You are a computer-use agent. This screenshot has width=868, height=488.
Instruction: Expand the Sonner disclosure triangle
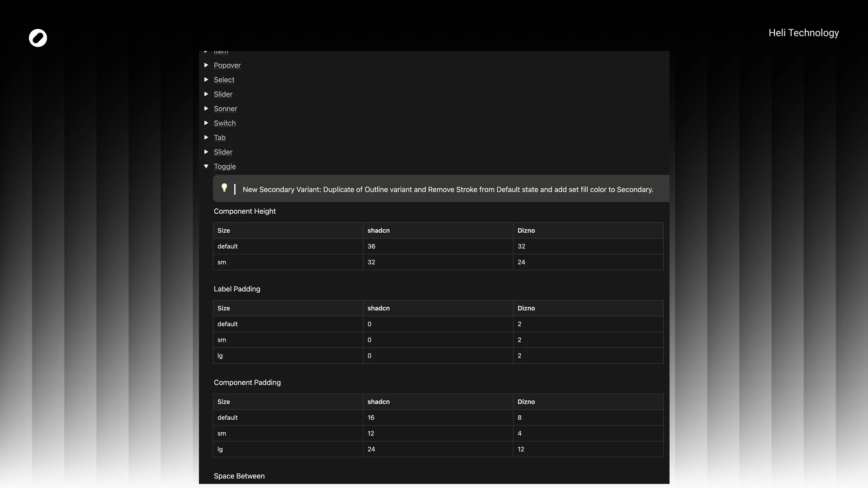(206, 108)
